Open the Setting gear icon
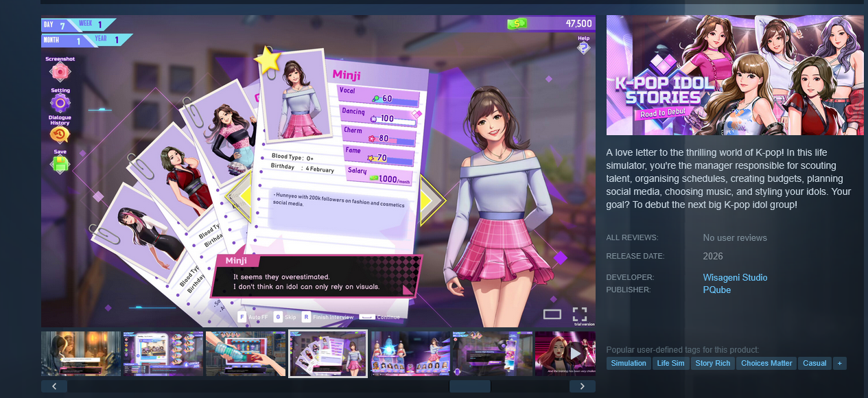 click(x=60, y=103)
